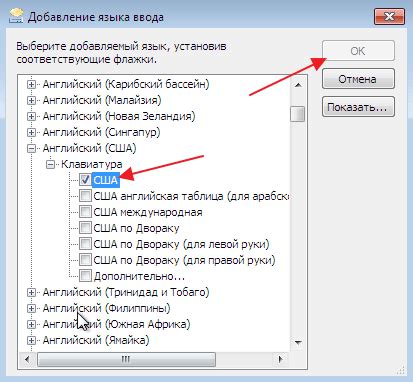Expand Английский (Новая Зеландия) node

[31, 116]
